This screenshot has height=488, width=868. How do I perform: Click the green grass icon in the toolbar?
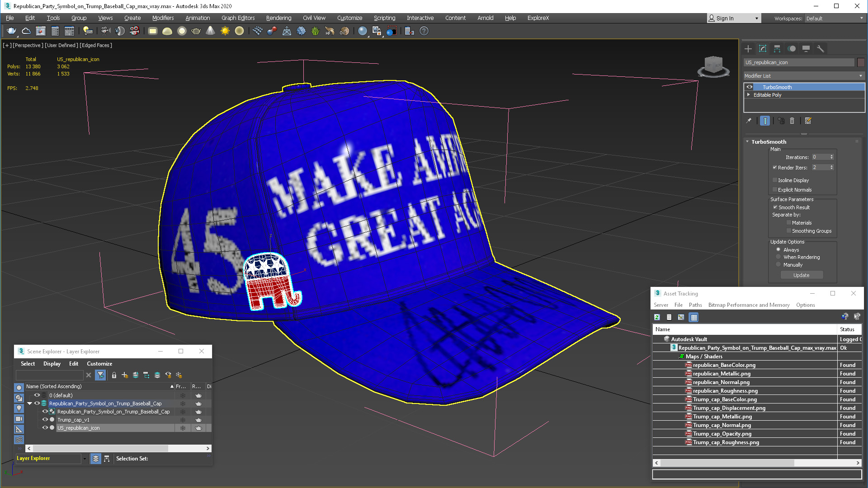(315, 31)
